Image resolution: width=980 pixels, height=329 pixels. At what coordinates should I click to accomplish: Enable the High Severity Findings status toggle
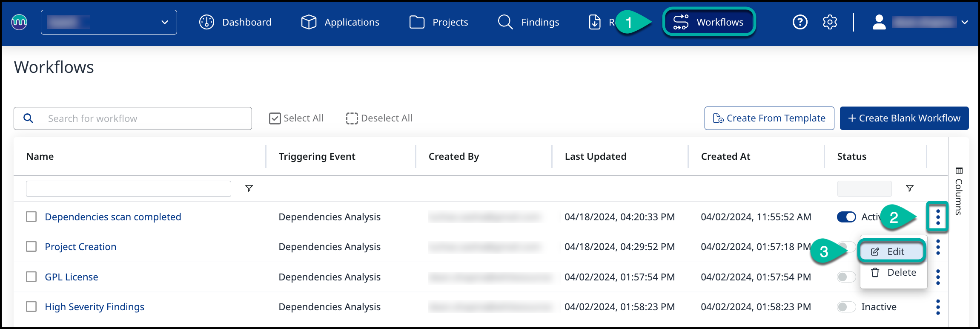846,307
